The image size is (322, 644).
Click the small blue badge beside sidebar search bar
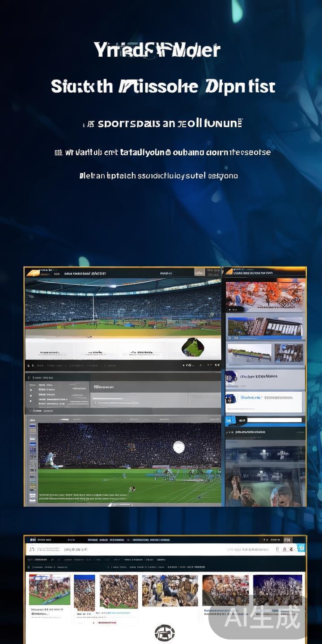click(230, 420)
